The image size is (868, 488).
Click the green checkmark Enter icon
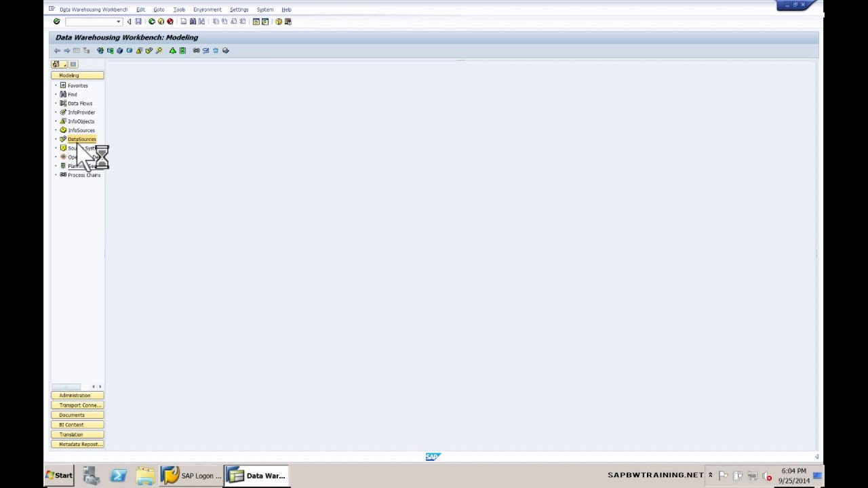click(57, 22)
